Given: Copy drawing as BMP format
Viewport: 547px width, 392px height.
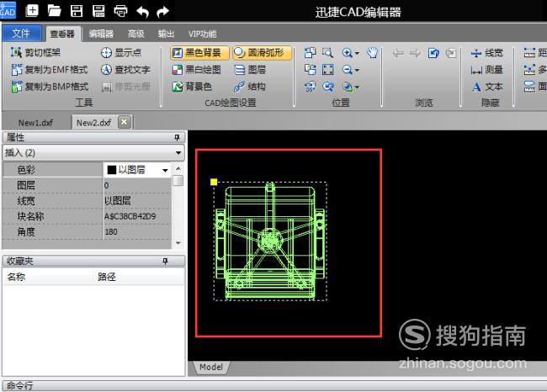Looking at the screenshot, I should [x=49, y=86].
